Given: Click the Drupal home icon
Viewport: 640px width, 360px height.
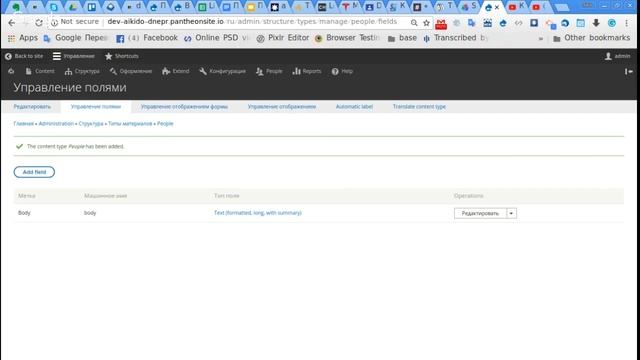Looking at the screenshot, I should tap(11, 71).
